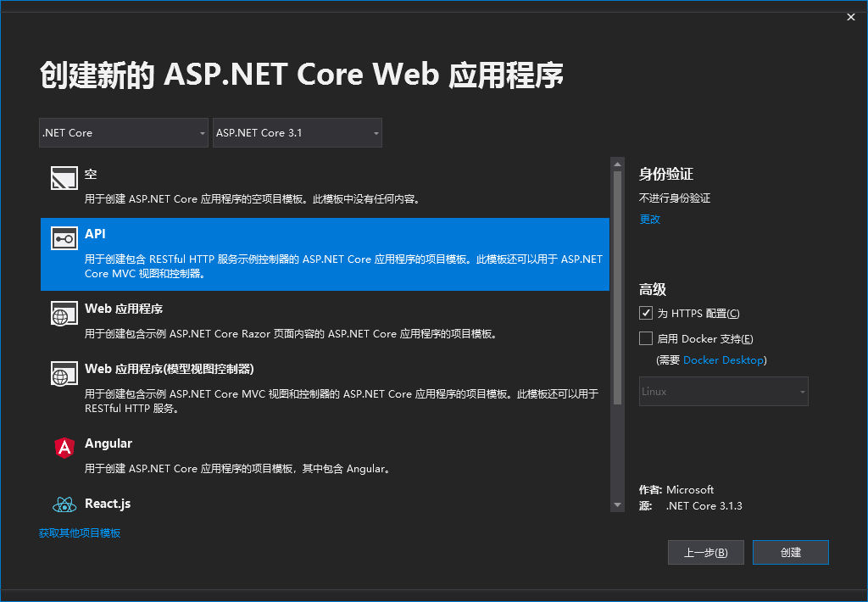
Task: Click the 上一步 button
Action: tap(705, 552)
